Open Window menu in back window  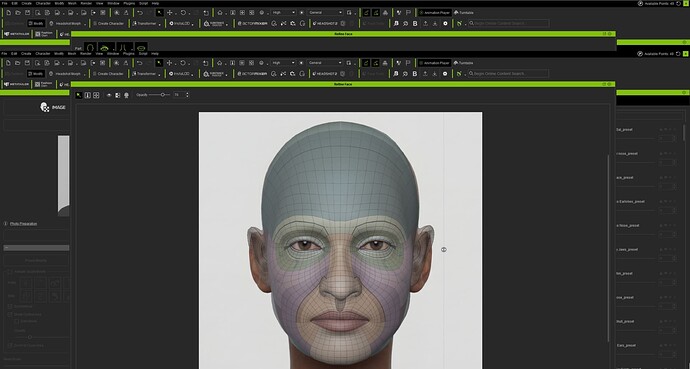tap(113, 4)
